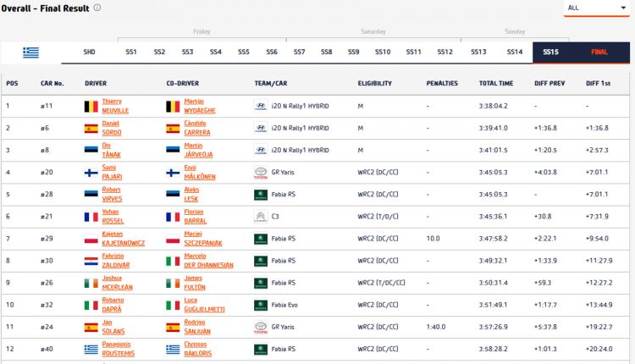Show the SS8 stage results
635x364 pixels.
coord(327,52)
